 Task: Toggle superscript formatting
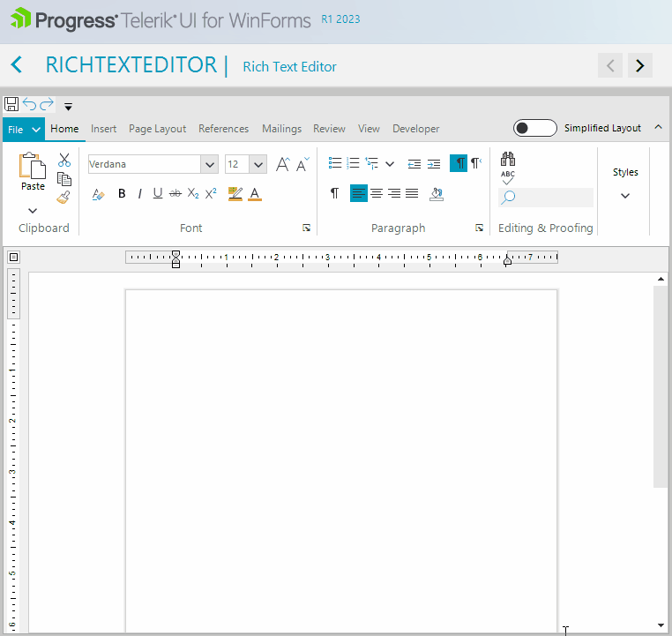click(211, 194)
